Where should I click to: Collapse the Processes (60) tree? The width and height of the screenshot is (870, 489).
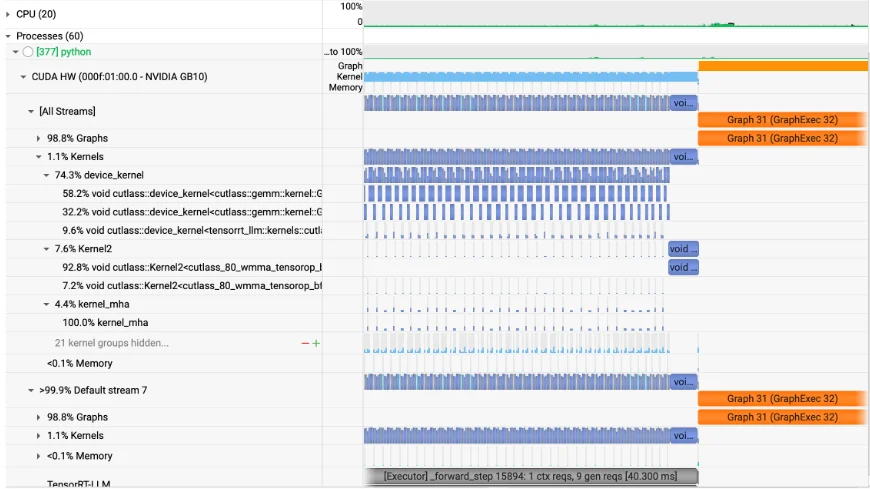pyautogui.click(x=8, y=36)
